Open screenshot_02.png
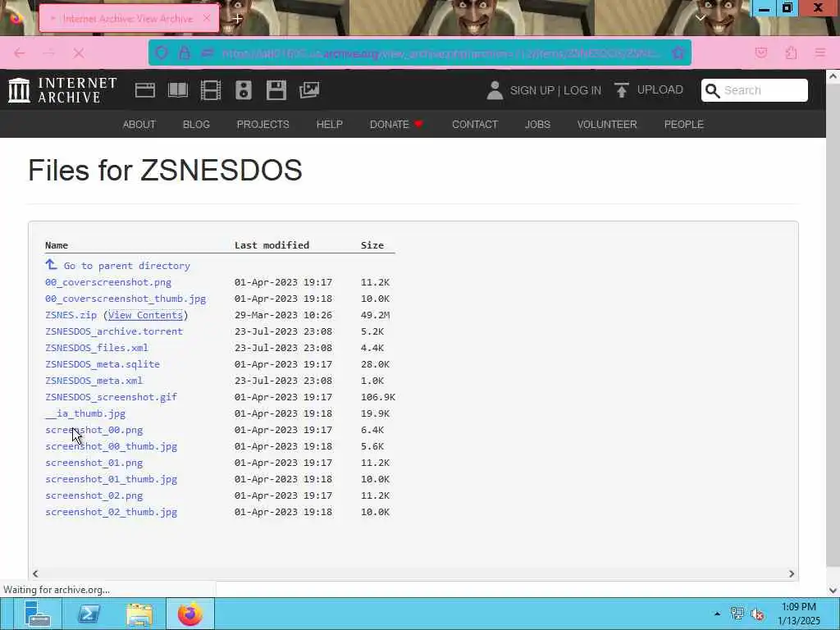Image resolution: width=840 pixels, height=630 pixels. (94, 495)
